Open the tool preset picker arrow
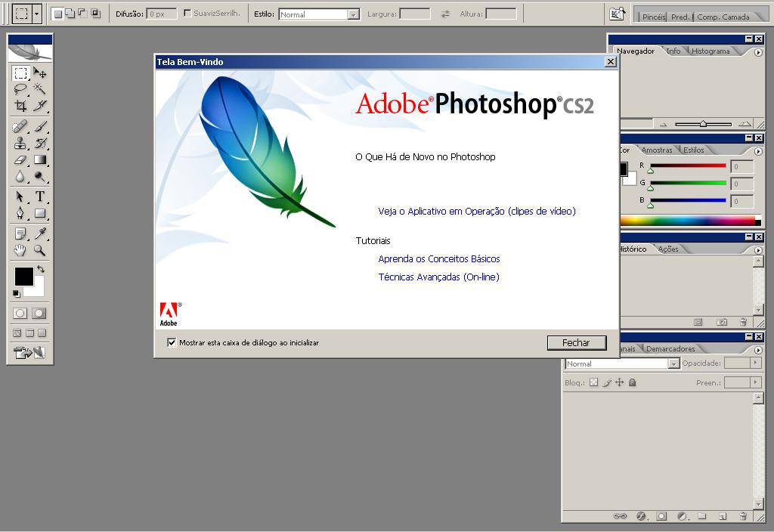This screenshot has width=774, height=532. tap(36, 14)
